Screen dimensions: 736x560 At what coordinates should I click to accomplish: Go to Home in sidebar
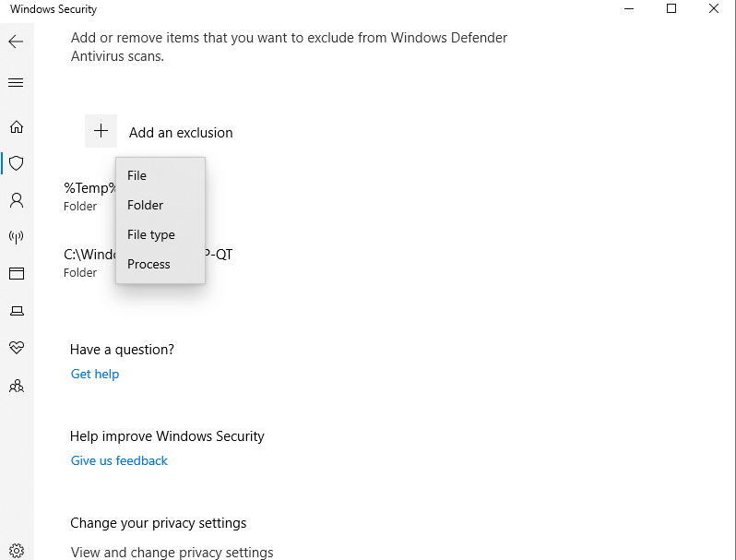coord(16,127)
